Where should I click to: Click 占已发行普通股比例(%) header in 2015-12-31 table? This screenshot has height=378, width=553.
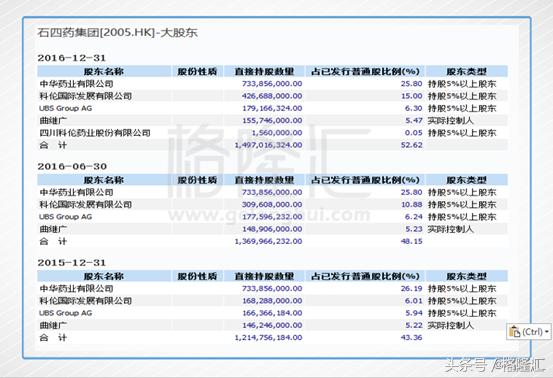(365, 276)
